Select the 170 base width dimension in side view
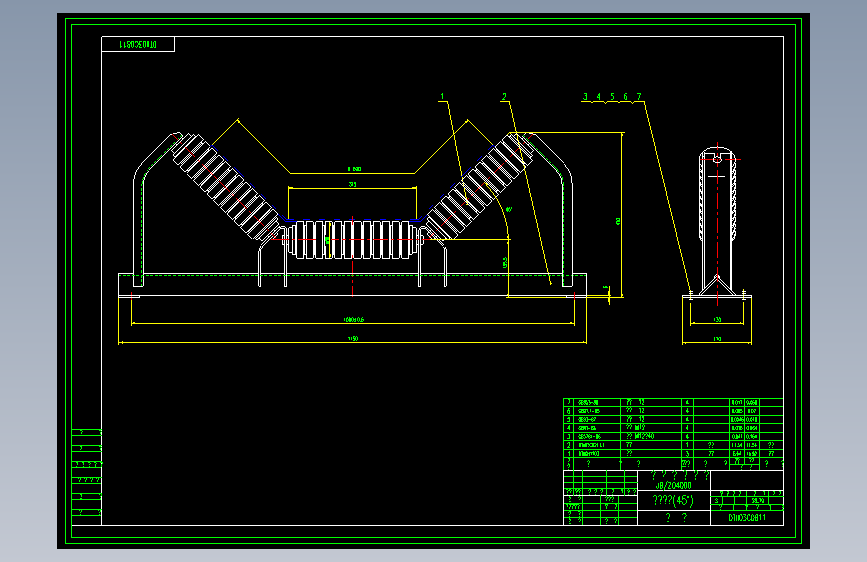 tap(717, 339)
